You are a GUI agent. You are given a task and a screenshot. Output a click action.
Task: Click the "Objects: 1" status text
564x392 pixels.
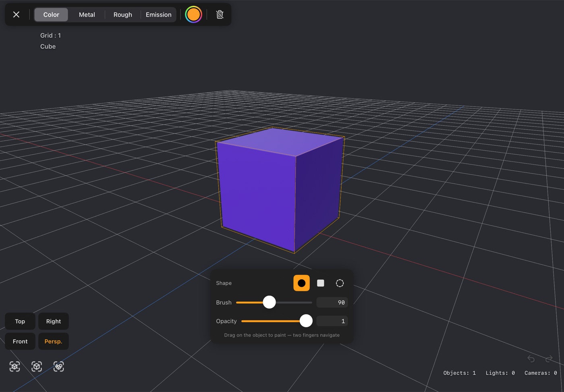460,373
